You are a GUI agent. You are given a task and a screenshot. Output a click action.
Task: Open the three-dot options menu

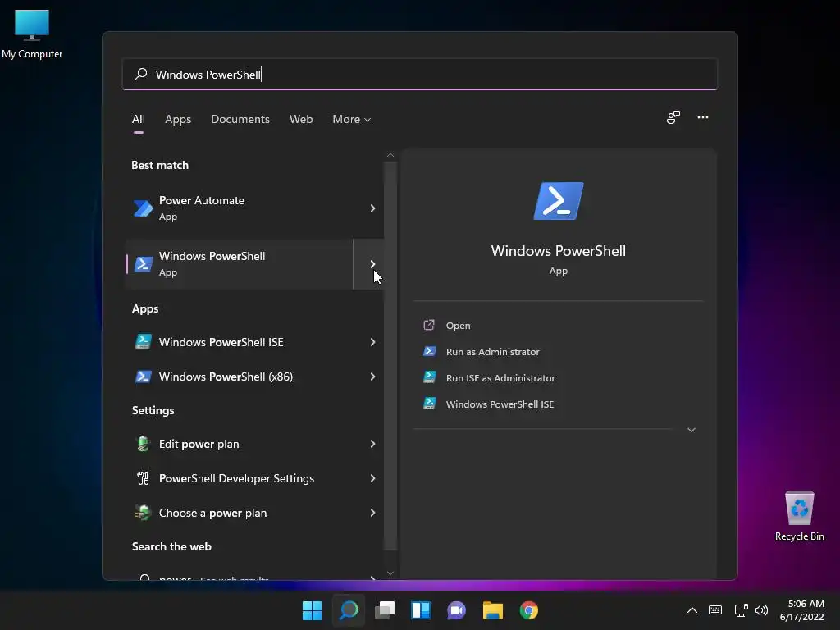(x=703, y=117)
